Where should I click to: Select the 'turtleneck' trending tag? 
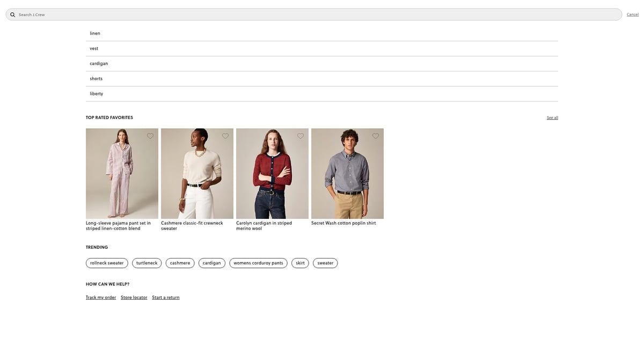click(x=147, y=263)
